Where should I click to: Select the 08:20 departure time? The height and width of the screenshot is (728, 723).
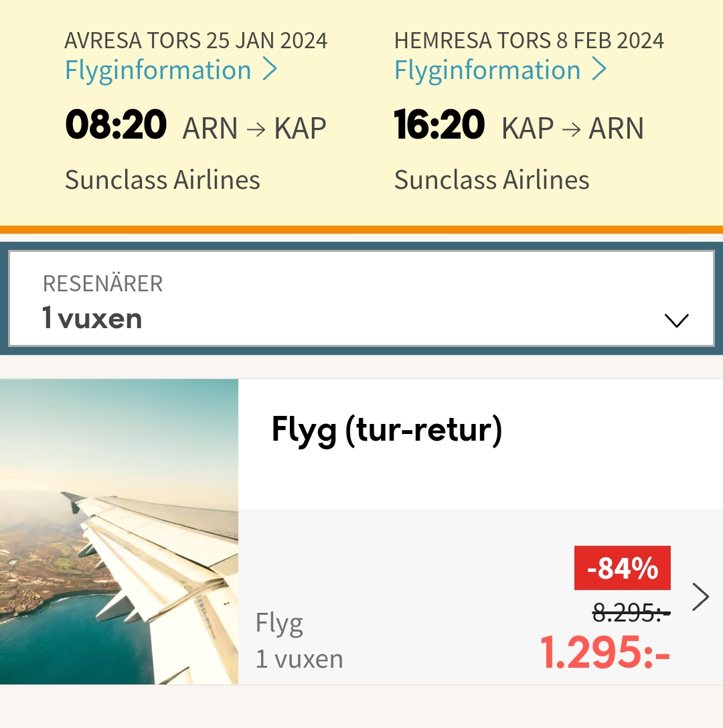point(116,125)
